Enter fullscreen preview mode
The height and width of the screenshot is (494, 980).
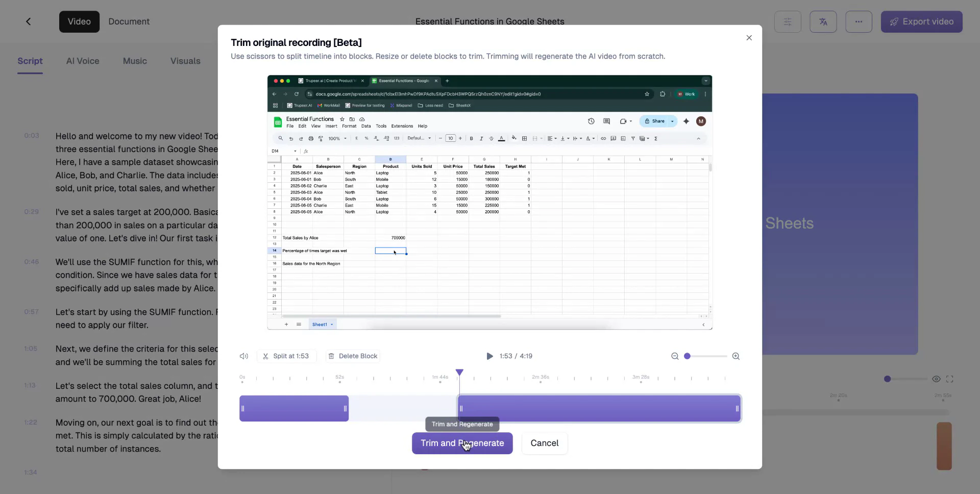[950, 379]
